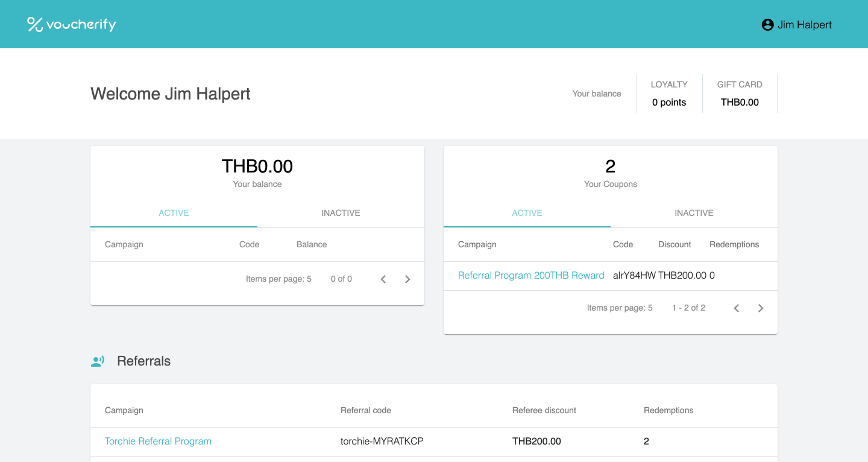Click the Referee discount column header
Screen dimensions: 868x462
click(x=544, y=410)
